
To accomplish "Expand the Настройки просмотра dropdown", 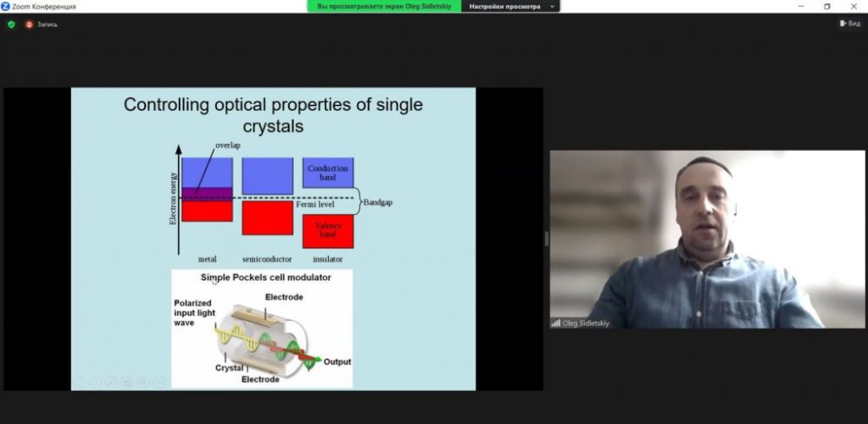I will [510, 6].
